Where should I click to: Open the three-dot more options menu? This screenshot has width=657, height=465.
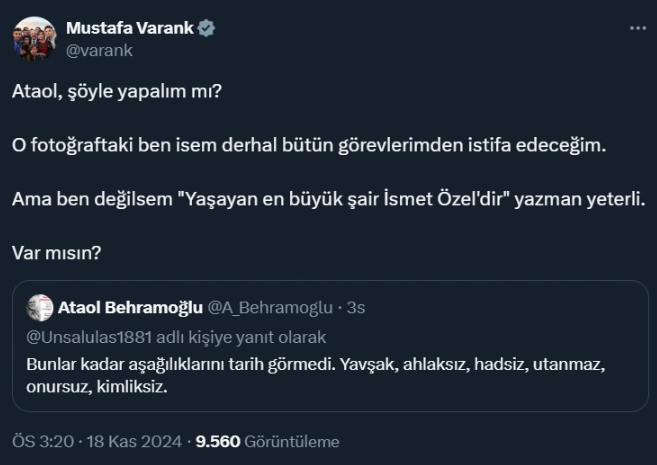637,29
